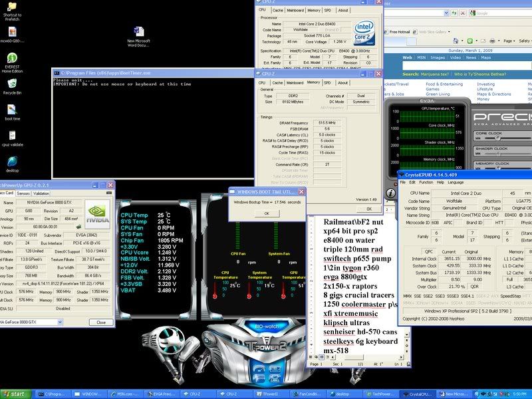This screenshot has width=532, height=399.
Task: Click the GPU-Z screenshot camera icon
Action: click(108, 193)
